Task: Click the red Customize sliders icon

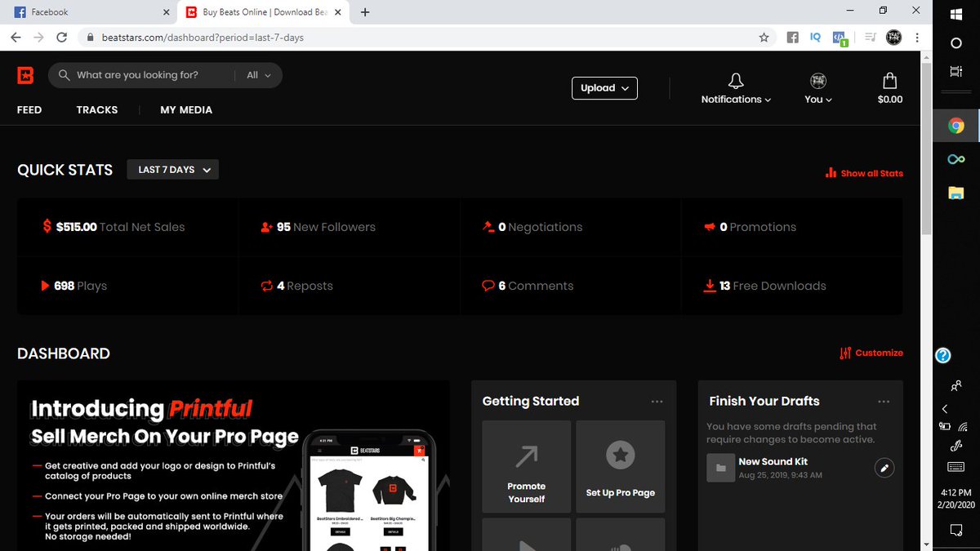Action: (845, 353)
